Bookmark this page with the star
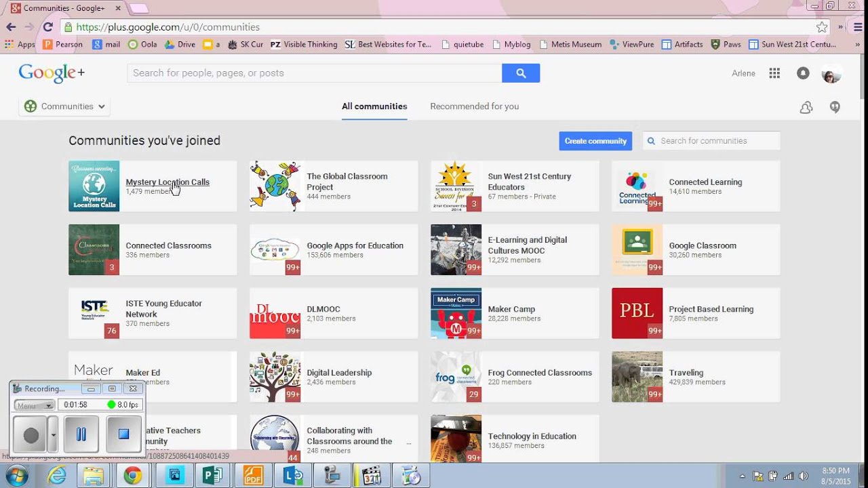The width and height of the screenshot is (868, 488). (x=822, y=27)
